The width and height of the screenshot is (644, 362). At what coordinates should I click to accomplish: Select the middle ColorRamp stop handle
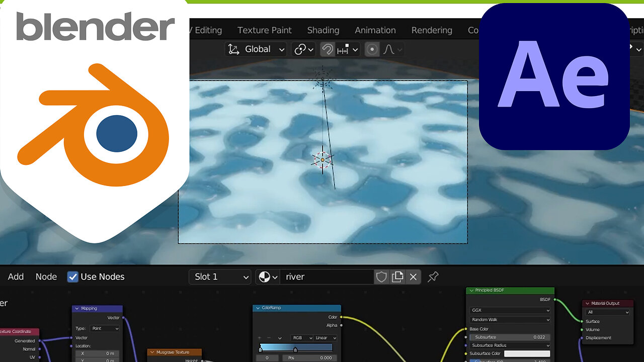pos(295,349)
